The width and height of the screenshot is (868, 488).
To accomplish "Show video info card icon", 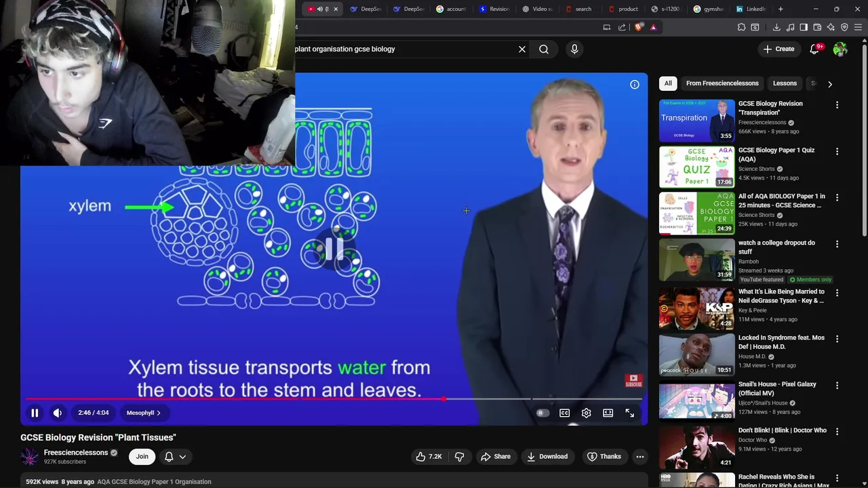I will [x=635, y=85].
